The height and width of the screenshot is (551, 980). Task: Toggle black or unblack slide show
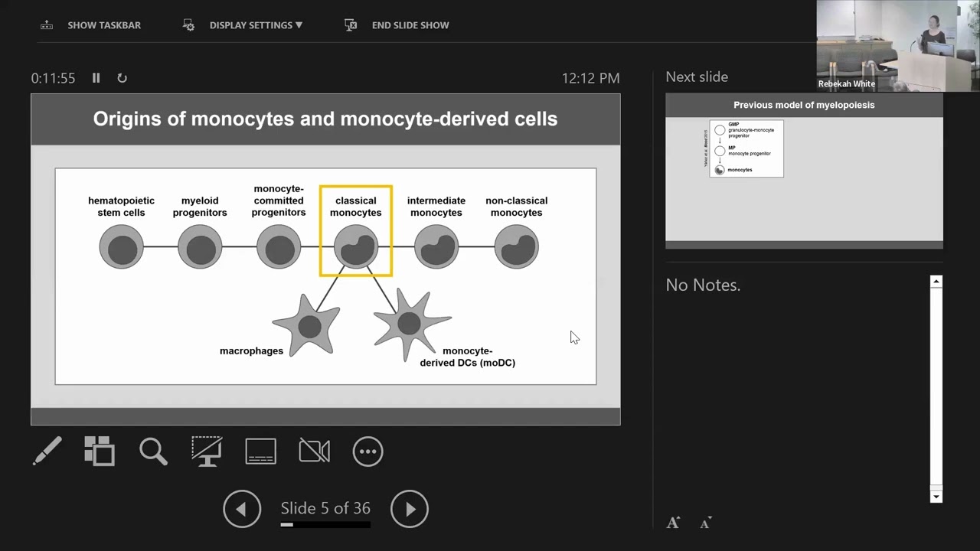pyautogui.click(x=207, y=452)
